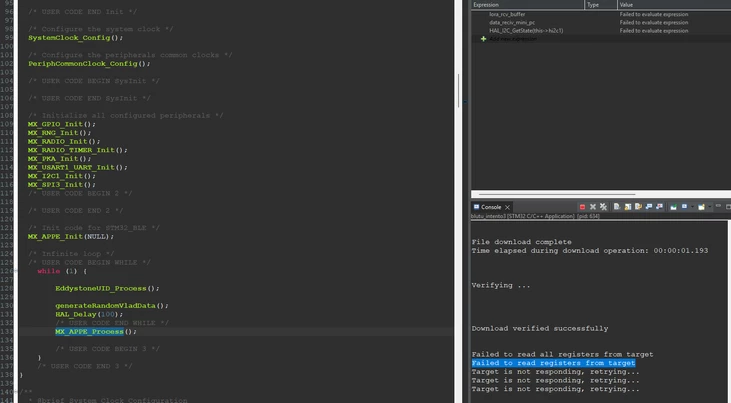Pin the console icon in toolbar
The image size is (731, 403).
pos(673,207)
